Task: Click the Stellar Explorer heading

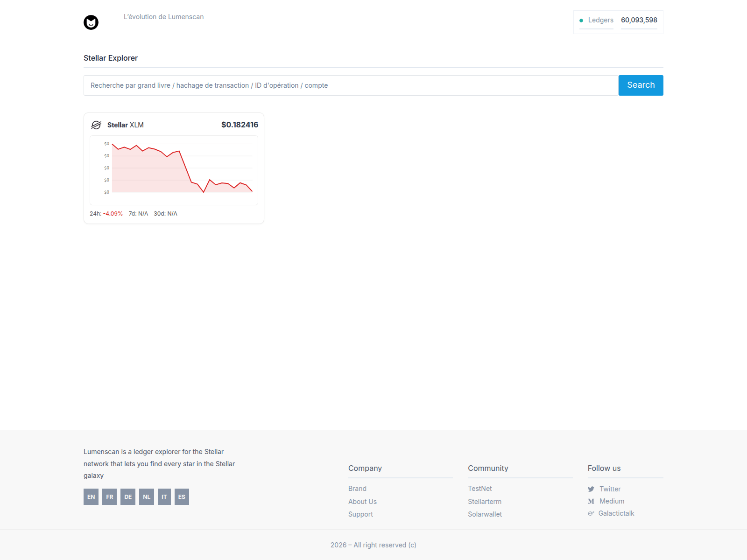Action: click(111, 58)
